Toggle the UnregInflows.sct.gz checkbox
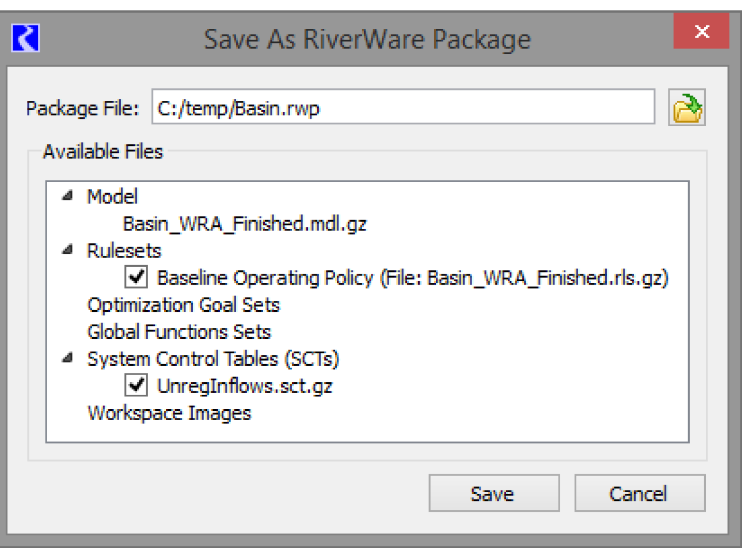The width and height of the screenshot is (756, 559). pyautogui.click(x=136, y=385)
